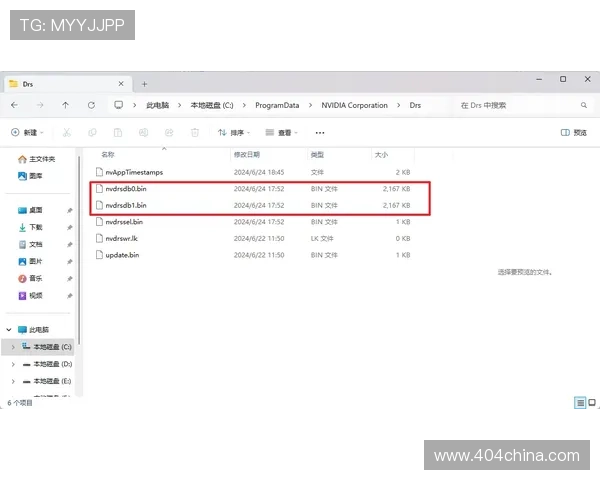This screenshot has width=600, height=480.
Task: Toggle the preview pane button
Action: (574, 132)
